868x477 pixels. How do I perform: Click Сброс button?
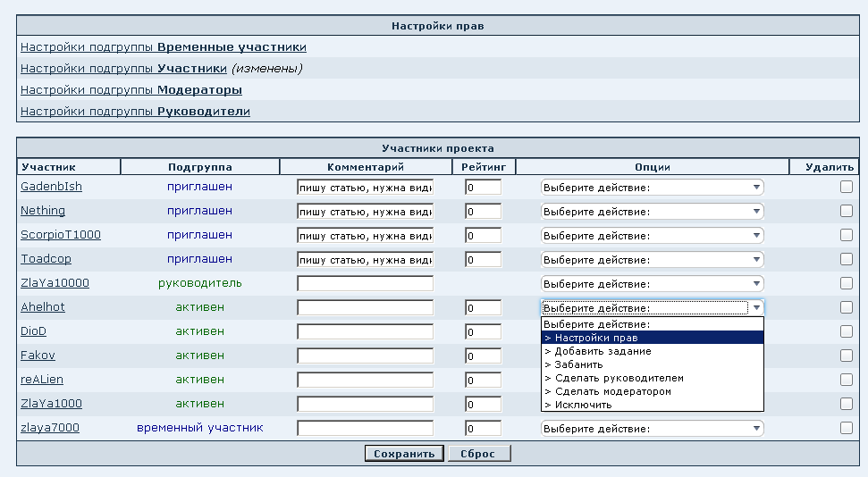point(478,454)
